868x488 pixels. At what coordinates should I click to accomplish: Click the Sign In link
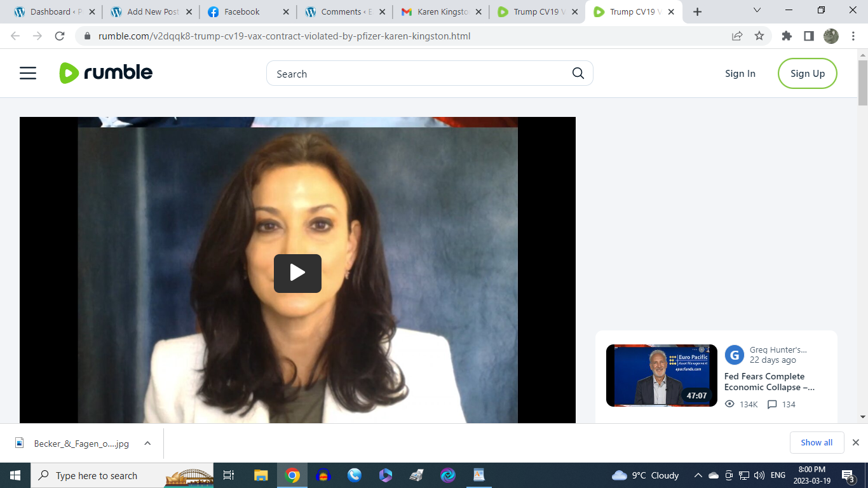point(740,74)
